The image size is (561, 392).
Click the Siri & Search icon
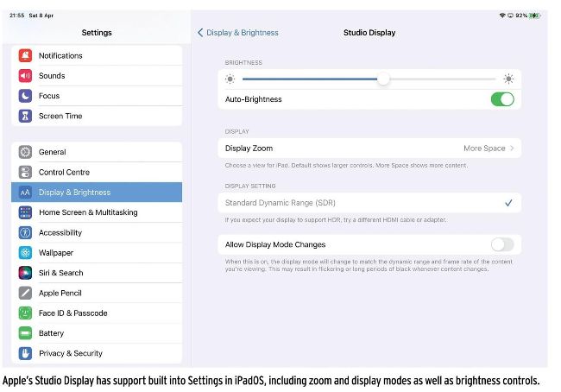click(25, 273)
